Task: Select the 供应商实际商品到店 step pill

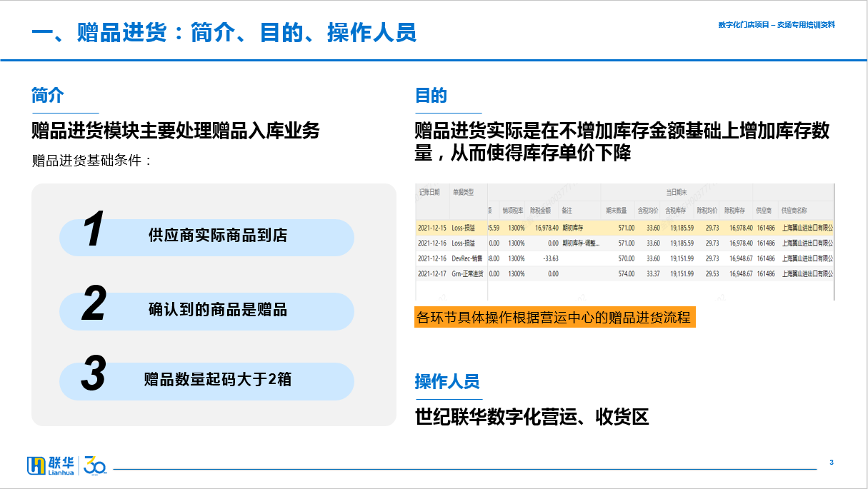Action: [x=218, y=236]
